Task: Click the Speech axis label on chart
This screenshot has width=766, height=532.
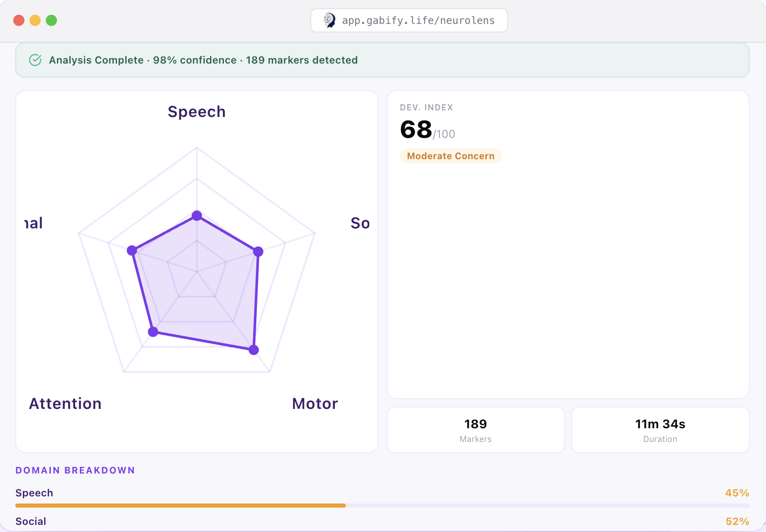Action: [197, 112]
